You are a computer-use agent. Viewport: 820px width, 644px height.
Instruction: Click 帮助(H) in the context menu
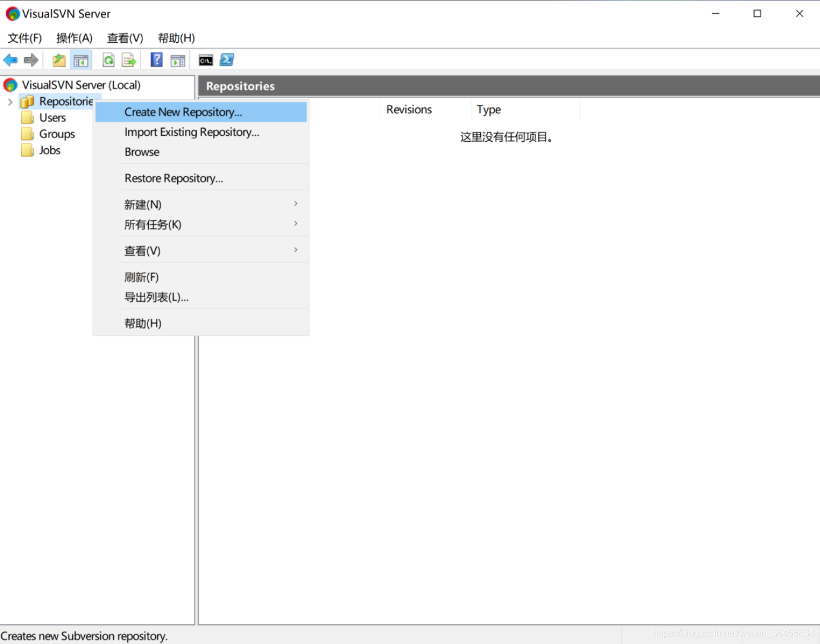tap(200, 323)
